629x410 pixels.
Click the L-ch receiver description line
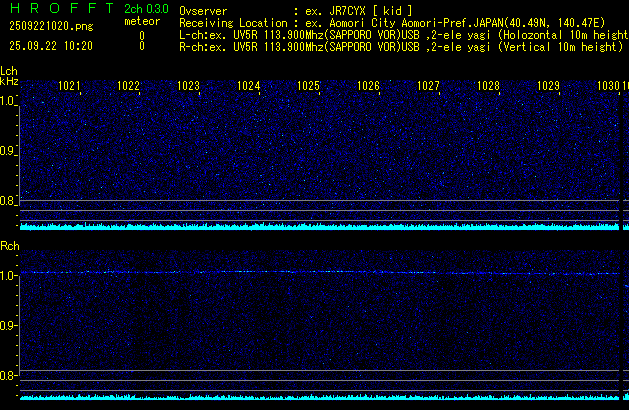[x=400, y=33]
